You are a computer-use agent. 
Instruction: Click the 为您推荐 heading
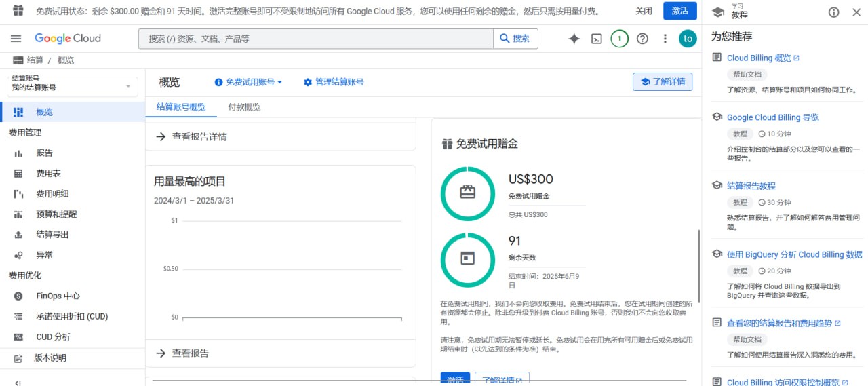pos(732,37)
